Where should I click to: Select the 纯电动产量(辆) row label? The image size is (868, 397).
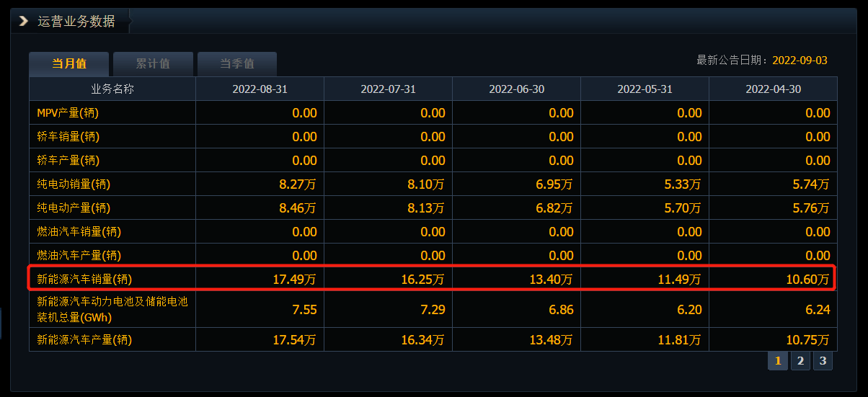pyautogui.click(x=74, y=208)
